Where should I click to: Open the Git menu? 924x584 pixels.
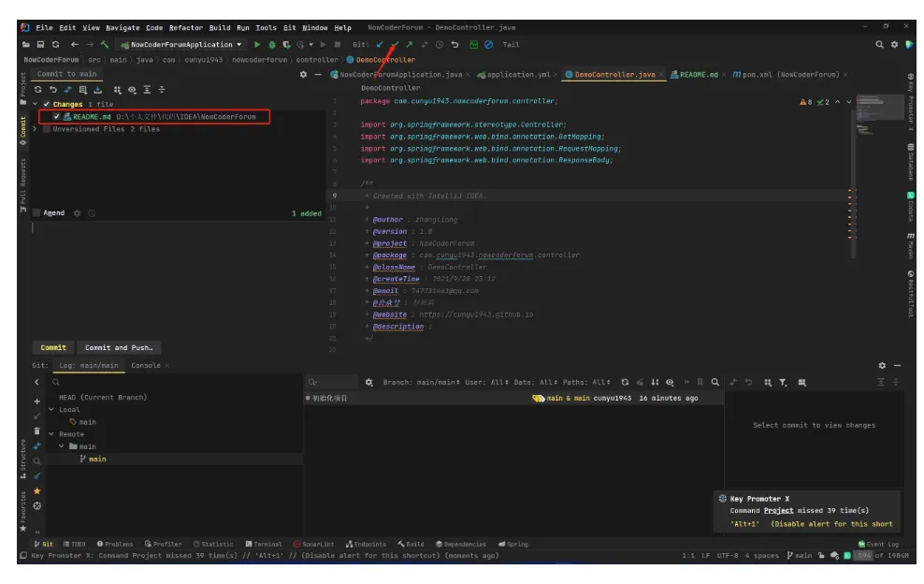pos(289,28)
